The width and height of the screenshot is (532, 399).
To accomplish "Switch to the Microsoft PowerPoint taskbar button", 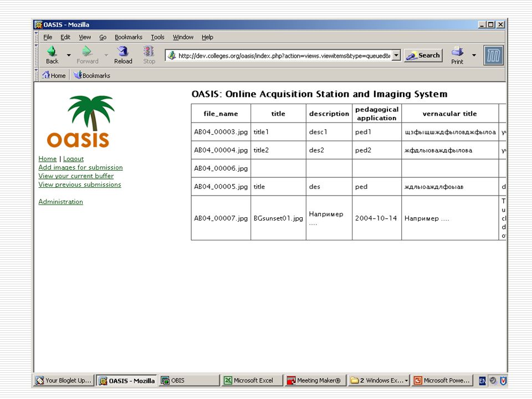I will point(443,381).
